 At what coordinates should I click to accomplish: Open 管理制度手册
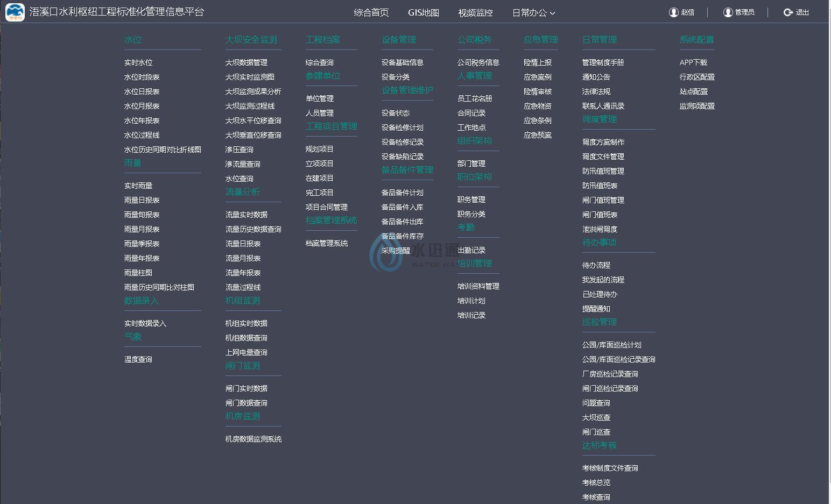tap(603, 62)
